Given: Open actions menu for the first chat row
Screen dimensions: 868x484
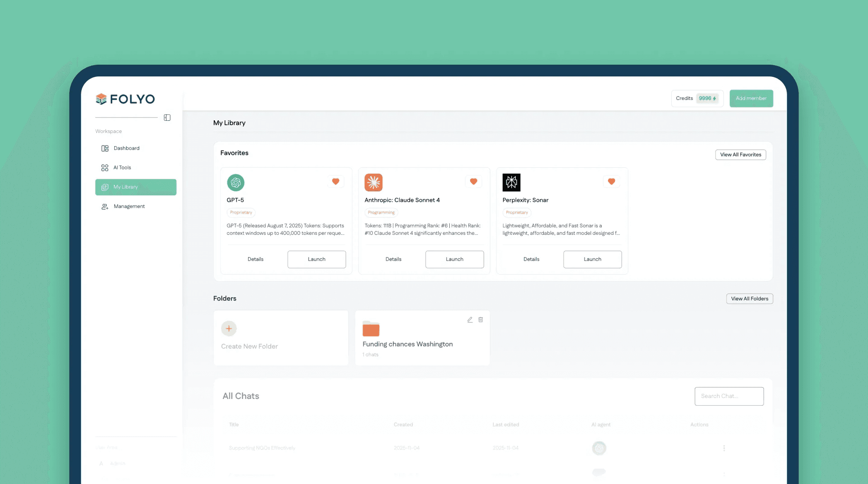Looking at the screenshot, I should point(724,448).
